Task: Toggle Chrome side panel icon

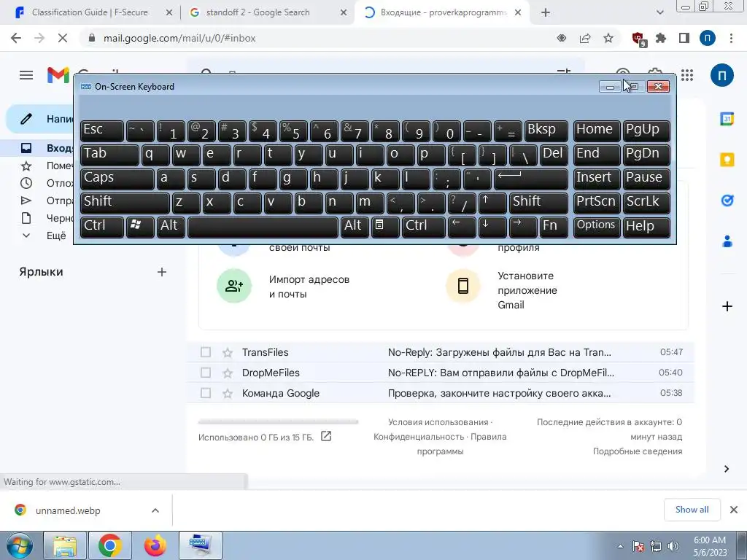Action: tap(684, 38)
